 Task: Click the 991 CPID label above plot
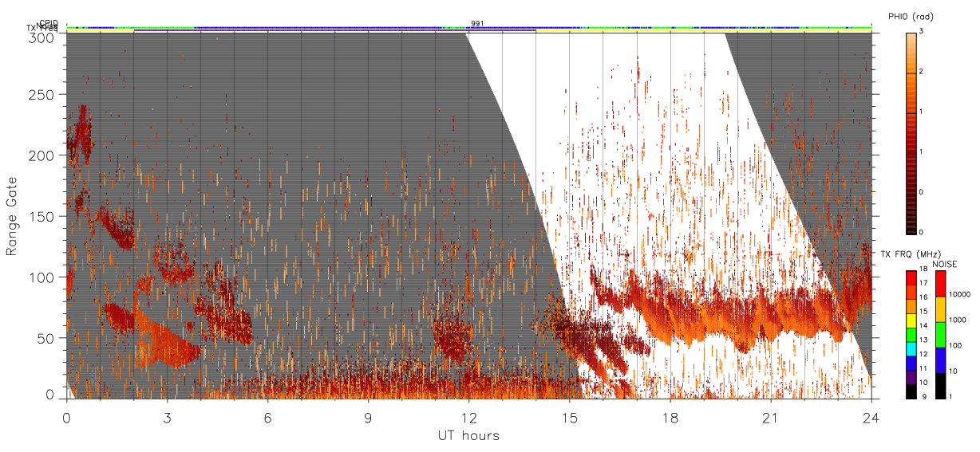pyautogui.click(x=477, y=24)
